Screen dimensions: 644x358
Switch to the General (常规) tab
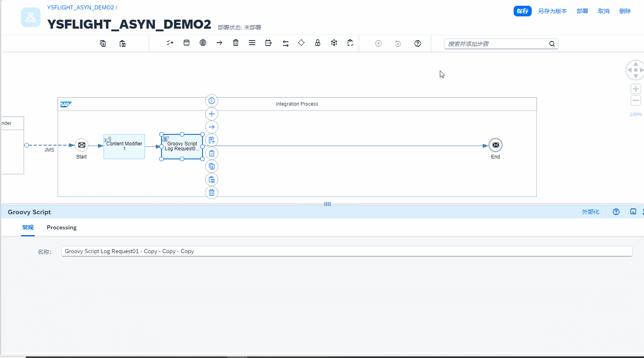coord(28,227)
